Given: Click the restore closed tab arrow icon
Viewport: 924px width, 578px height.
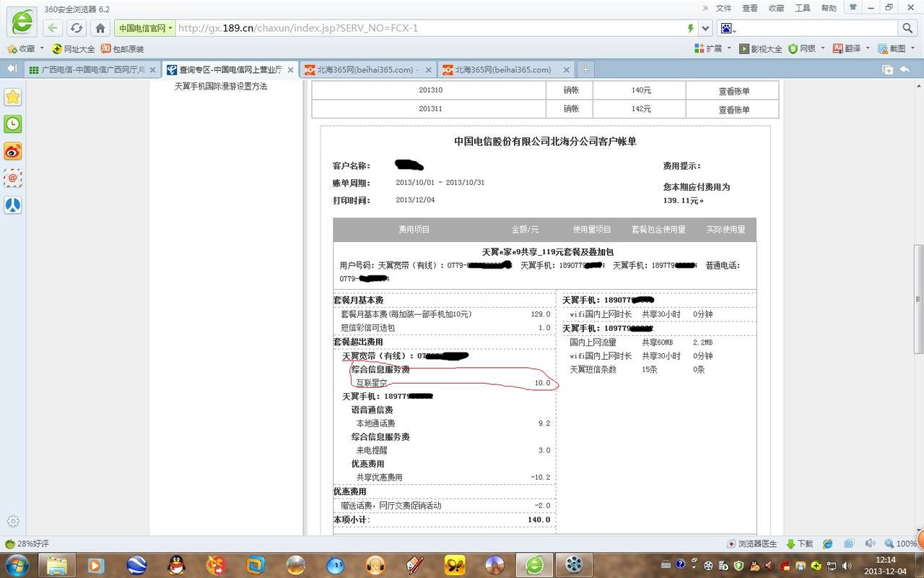Looking at the screenshot, I should 905,69.
